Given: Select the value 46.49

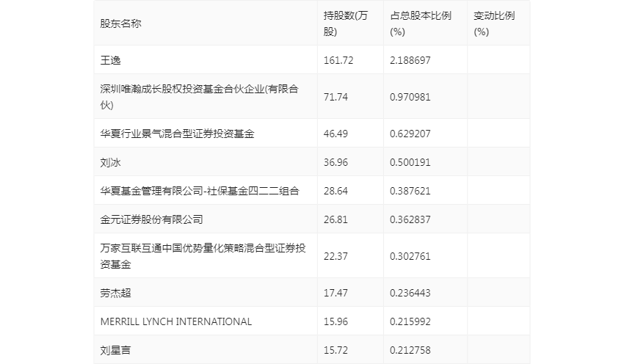Looking at the screenshot, I should (x=335, y=134).
